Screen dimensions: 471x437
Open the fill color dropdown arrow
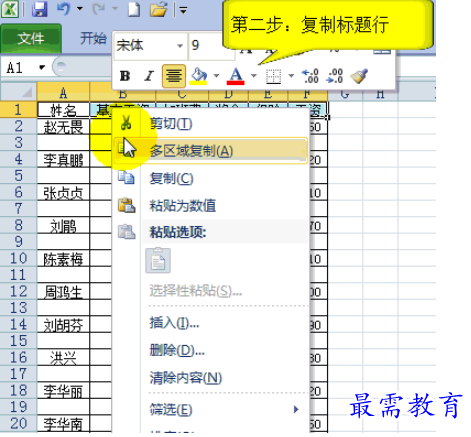click(x=216, y=76)
